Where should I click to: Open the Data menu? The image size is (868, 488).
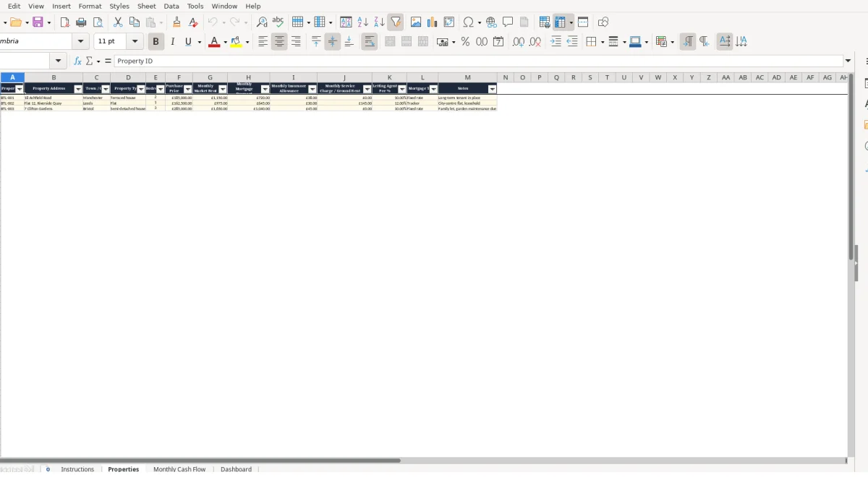[x=171, y=6]
